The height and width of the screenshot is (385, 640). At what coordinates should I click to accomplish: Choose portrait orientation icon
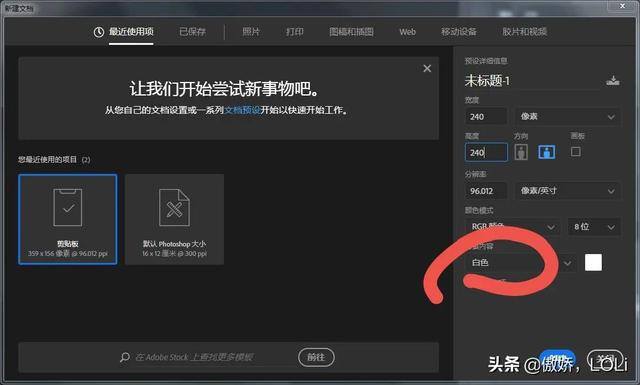click(521, 152)
